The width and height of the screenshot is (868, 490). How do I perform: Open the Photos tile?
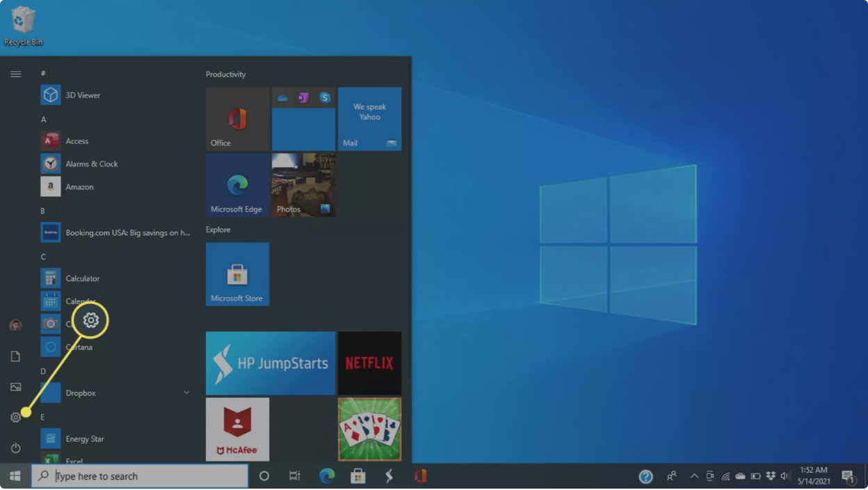pyautogui.click(x=303, y=185)
